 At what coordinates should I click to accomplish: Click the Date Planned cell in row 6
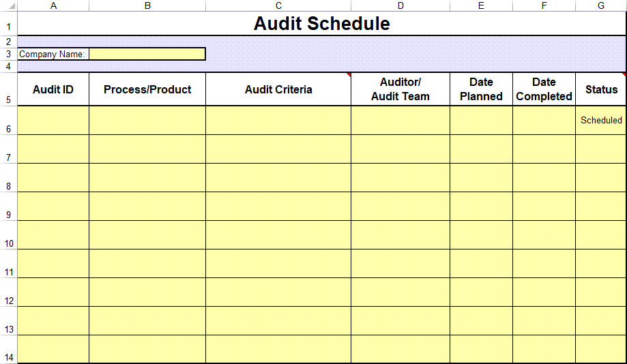[x=481, y=120]
